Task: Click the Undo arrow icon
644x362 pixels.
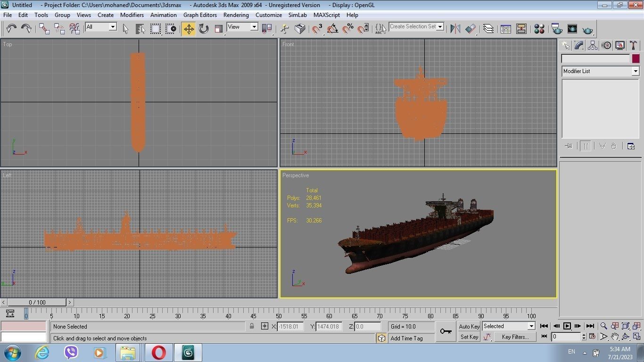Action: (x=11, y=29)
